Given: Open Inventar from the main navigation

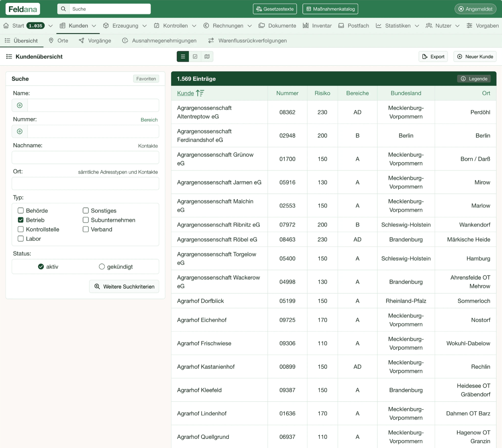Looking at the screenshot, I should 317,26.
